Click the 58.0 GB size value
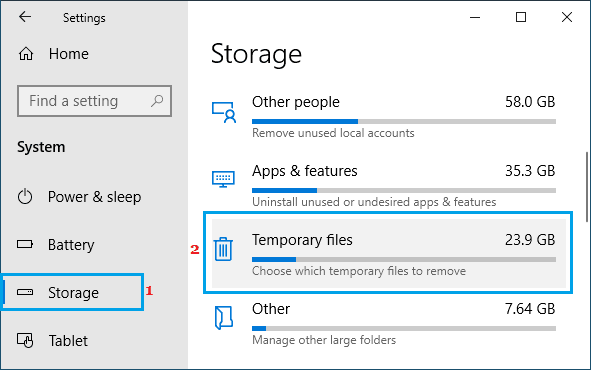This screenshot has width=591, height=370. [x=530, y=102]
